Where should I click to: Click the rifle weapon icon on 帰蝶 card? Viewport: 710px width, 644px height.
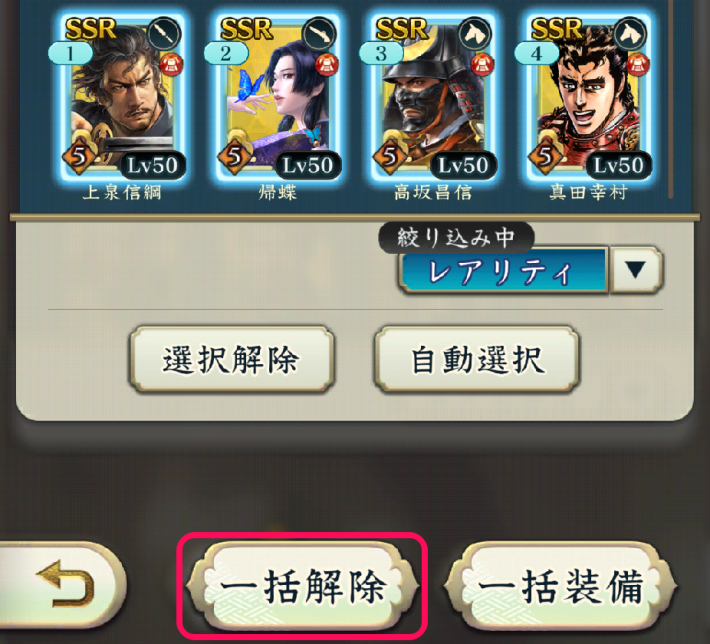(x=319, y=33)
